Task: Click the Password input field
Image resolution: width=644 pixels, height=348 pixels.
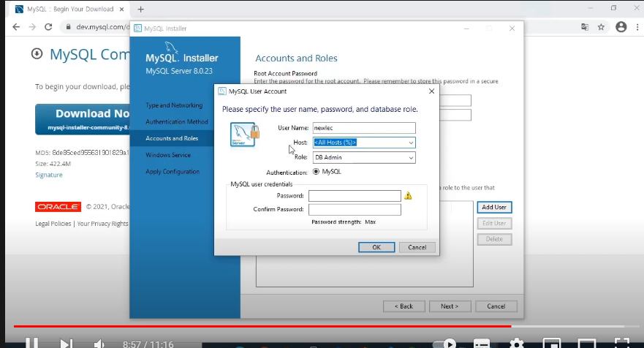Action: pyautogui.click(x=355, y=196)
